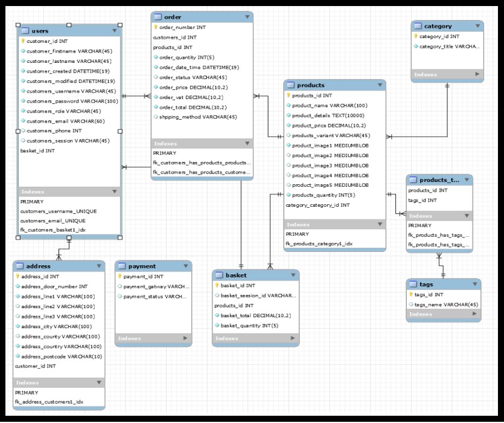504x423 pixels.
Task: Collapse the users table using header arrow
Action: pos(115,30)
